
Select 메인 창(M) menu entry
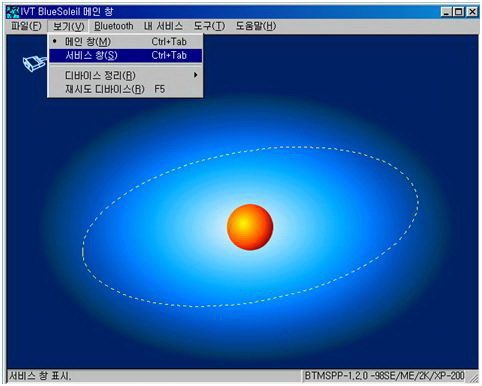pyautogui.click(x=125, y=42)
